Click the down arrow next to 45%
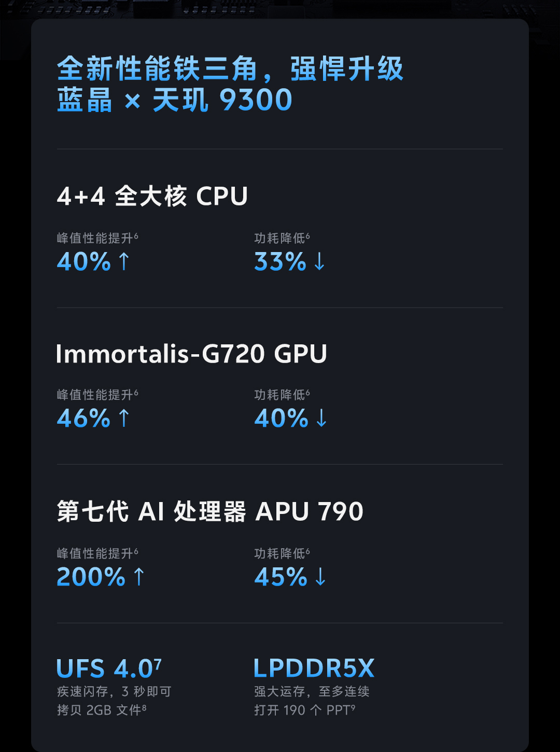 click(320, 577)
